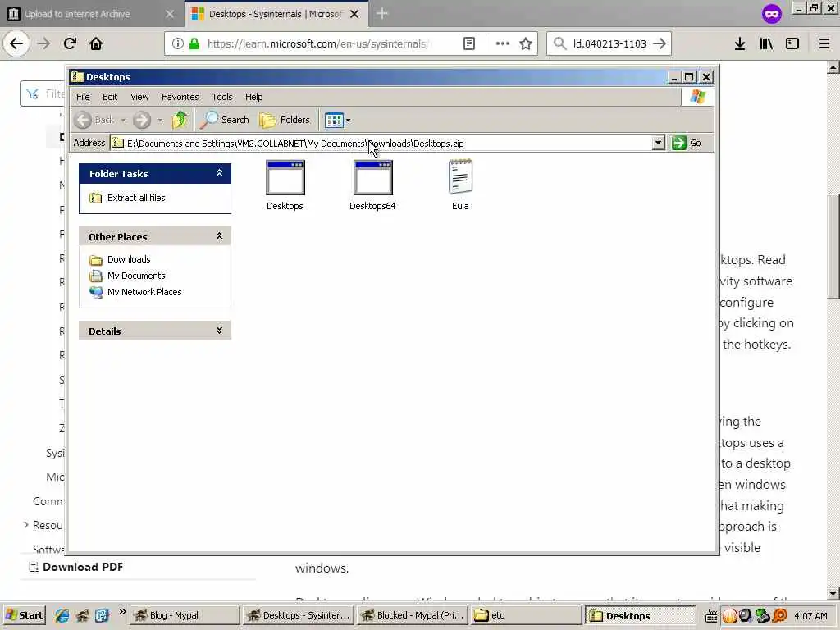Go to Downloads in Other Places
Screen dimensions: 840x630
click(129, 259)
